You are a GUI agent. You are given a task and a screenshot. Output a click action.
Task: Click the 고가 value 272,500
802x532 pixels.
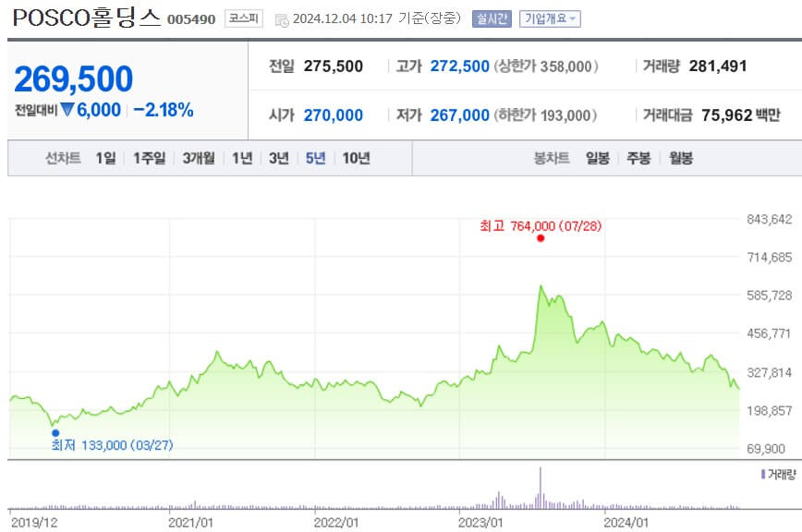point(459,66)
